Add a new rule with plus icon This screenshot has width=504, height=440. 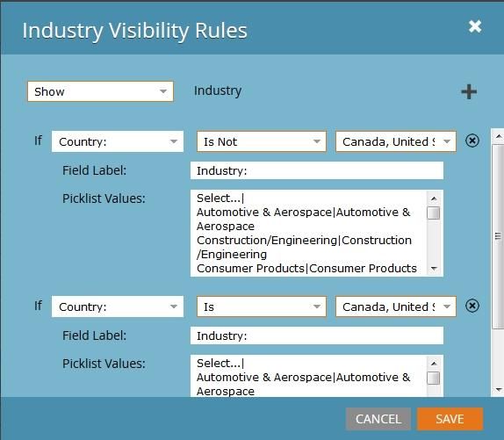pyautogui.click(x=469, y=92)
